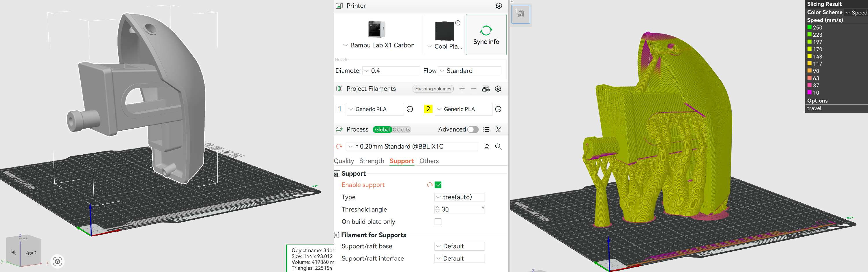Remove a project filament with minus icon

pyautogui.click(x=473, y=89)
